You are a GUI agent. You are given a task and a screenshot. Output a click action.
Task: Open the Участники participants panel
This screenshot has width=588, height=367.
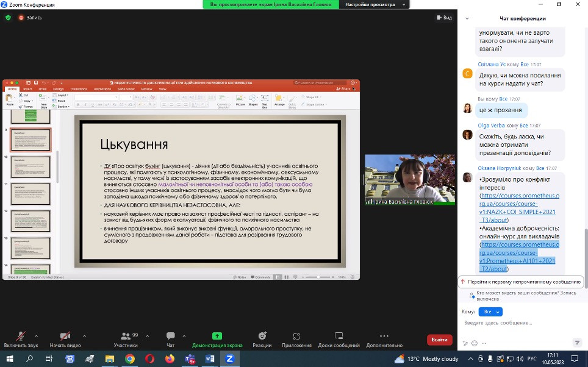click(x=125, y=336)
